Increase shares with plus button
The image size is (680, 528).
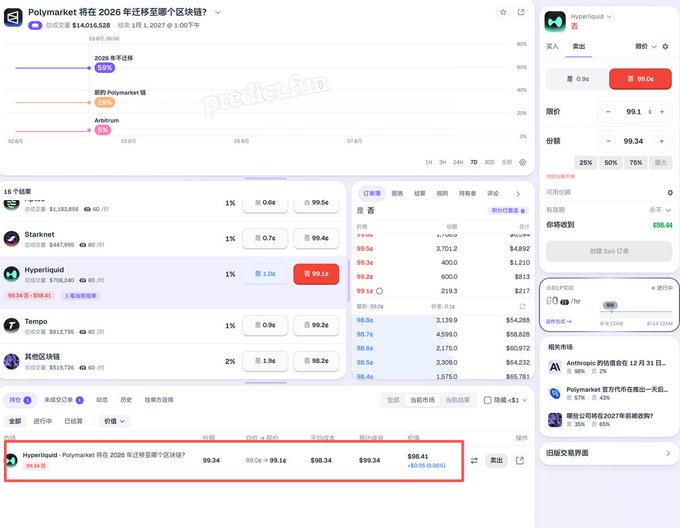pos(661,141)
